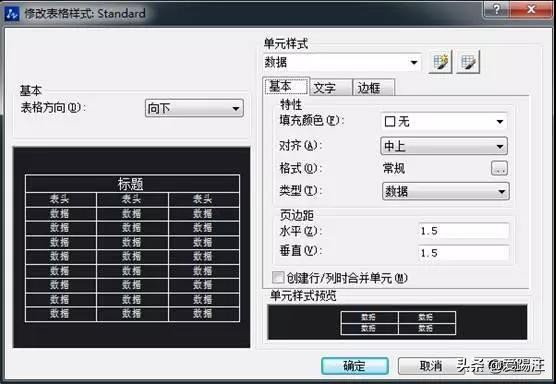Screen dimensions: 556x384
Task: Click the 取消 button
Action: click(x=431, y=366)
